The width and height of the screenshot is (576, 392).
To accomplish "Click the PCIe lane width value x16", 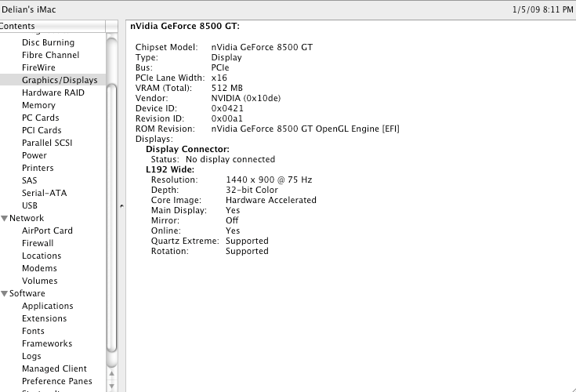I will (219, 78).
